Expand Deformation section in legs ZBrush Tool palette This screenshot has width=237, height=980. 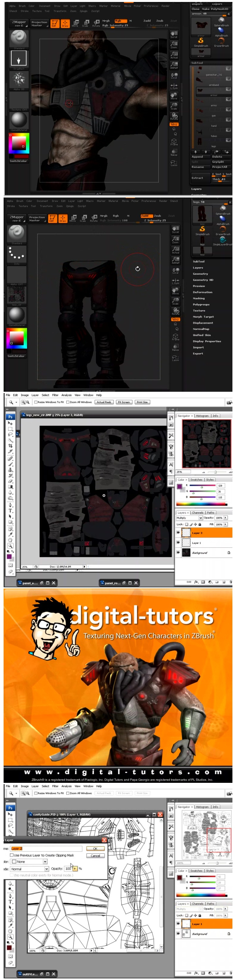[202, 292]
